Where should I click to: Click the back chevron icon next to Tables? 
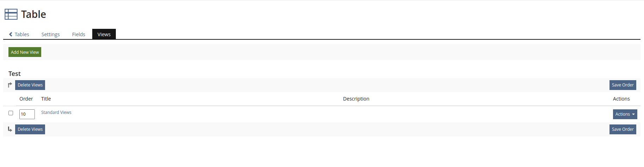tap(11, 34)
